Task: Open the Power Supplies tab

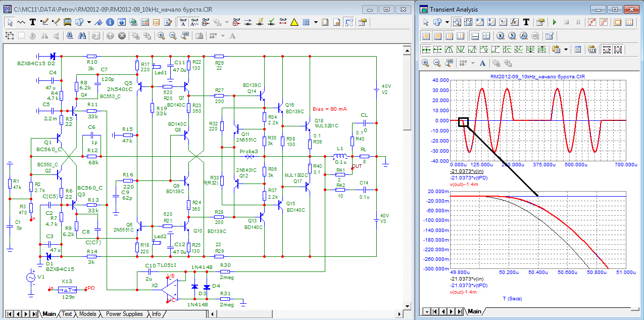Action: click(124, 314)
